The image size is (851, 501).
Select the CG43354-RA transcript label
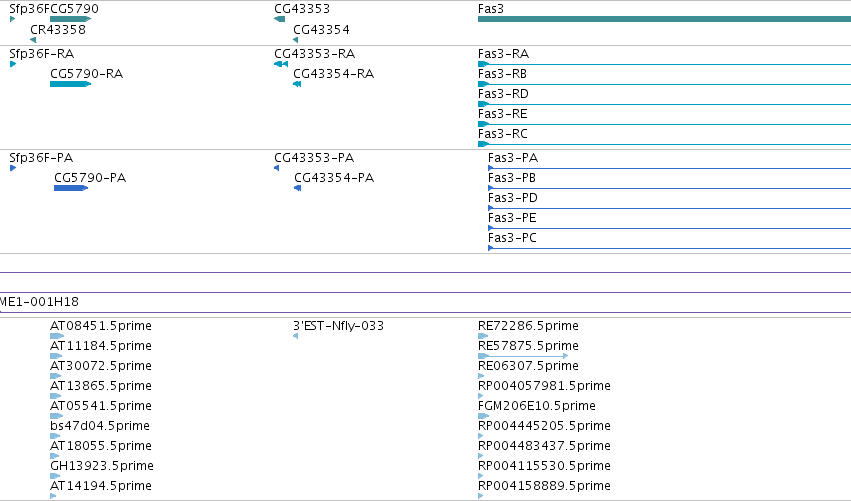tap(334, 74)
